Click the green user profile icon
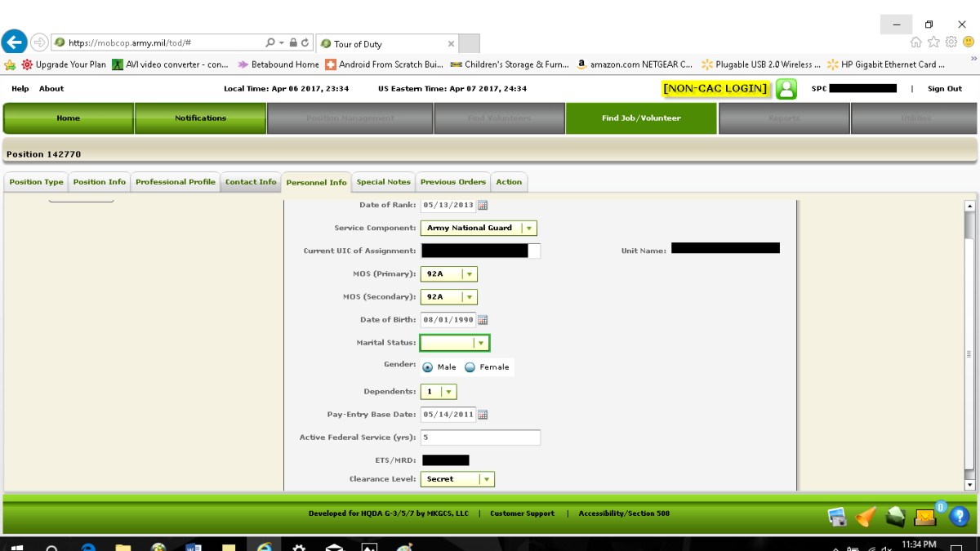 [x=786, y=89]
